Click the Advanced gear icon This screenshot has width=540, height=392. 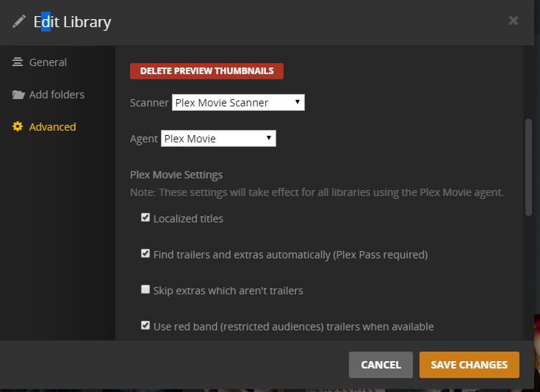18,127
